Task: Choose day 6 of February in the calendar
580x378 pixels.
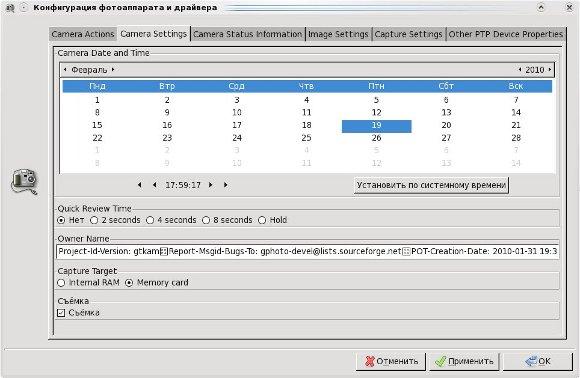Action: click(x=446, y=100)
